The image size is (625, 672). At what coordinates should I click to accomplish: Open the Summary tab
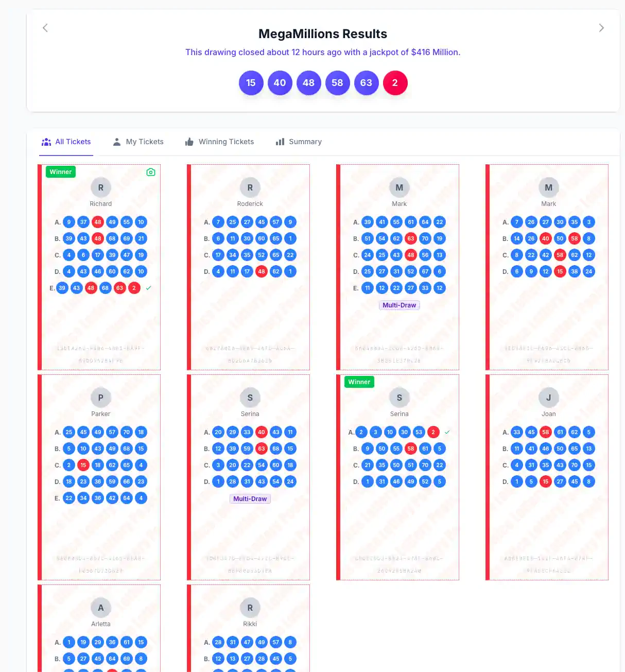pos(299,142)
